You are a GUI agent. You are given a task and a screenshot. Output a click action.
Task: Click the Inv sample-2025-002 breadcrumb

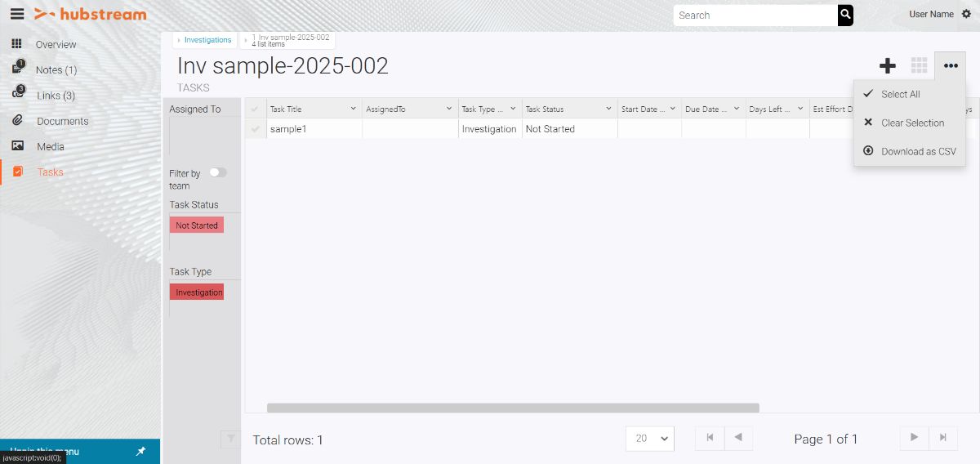(290, 38)
